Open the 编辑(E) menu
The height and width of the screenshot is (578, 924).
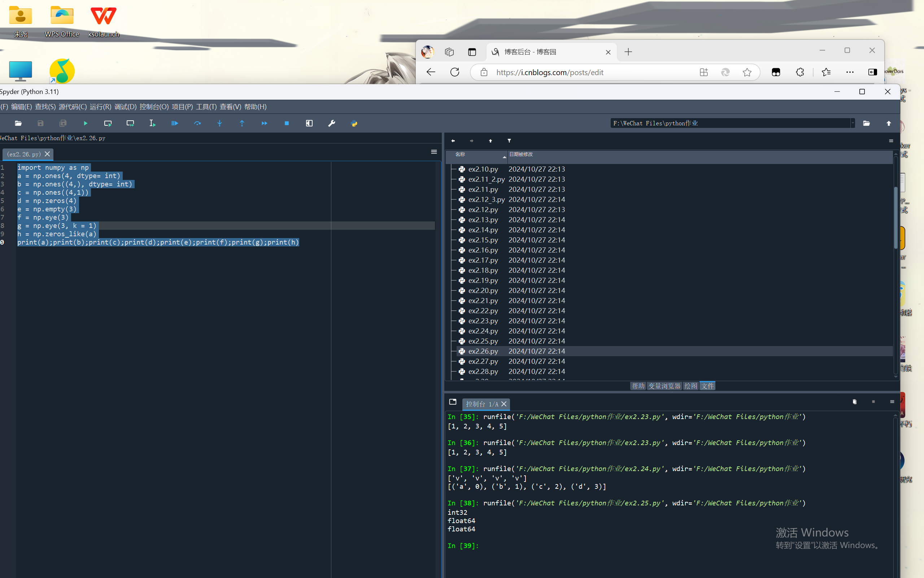[x=21, y=107]
